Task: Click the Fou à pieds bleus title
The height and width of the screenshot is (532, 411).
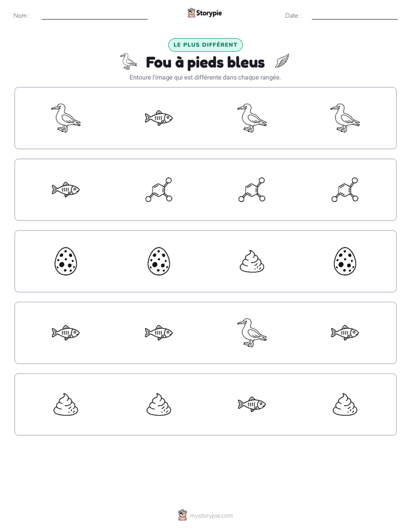Action: pyautogui.click(x=205, y=62)
